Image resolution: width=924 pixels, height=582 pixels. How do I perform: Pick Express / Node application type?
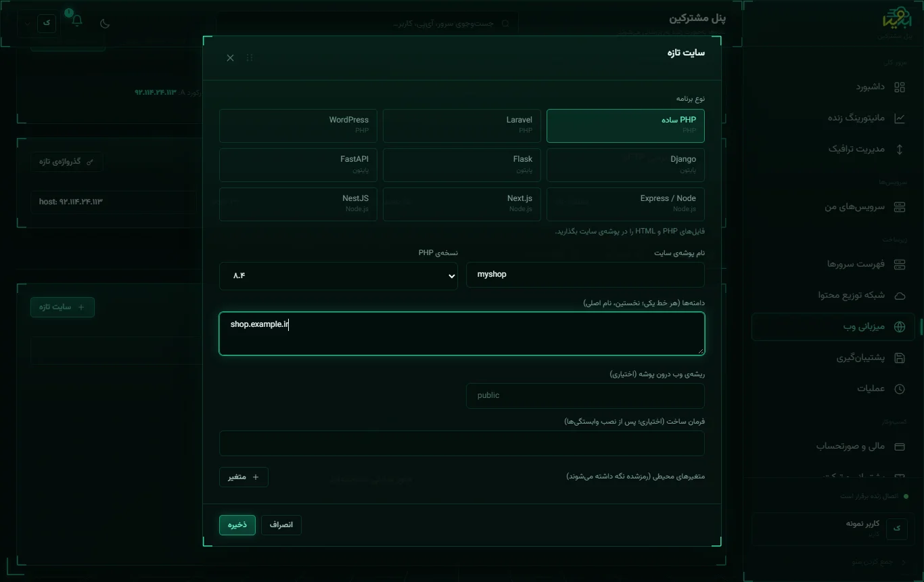click(x=626, y=204)
